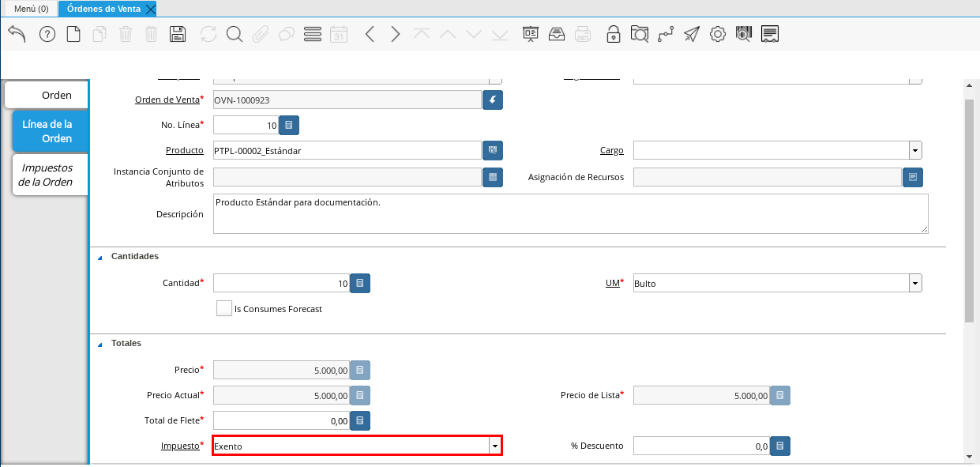Collapse the Cantidades section

tap(100, 257)
